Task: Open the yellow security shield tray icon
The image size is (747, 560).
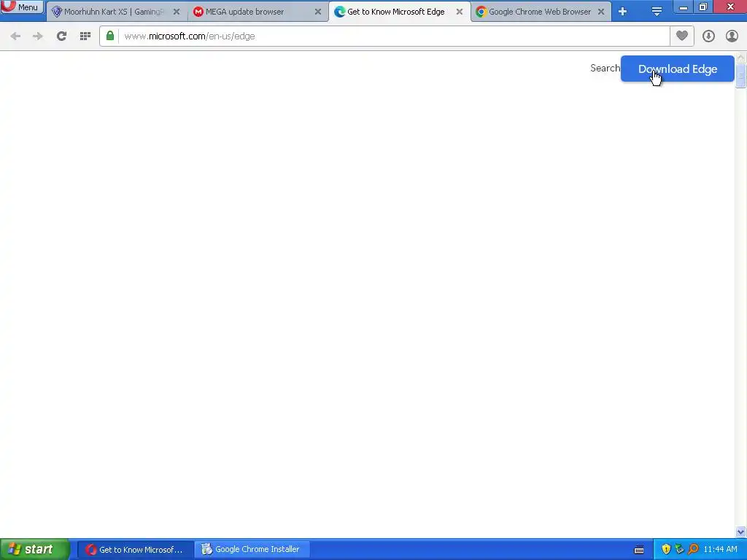Action: [666, 550]
